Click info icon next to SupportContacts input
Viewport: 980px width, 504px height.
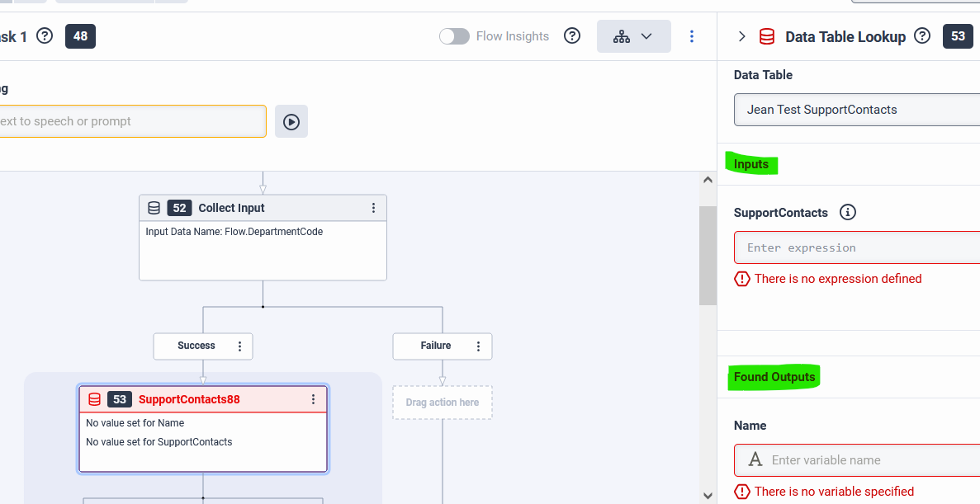847,213
